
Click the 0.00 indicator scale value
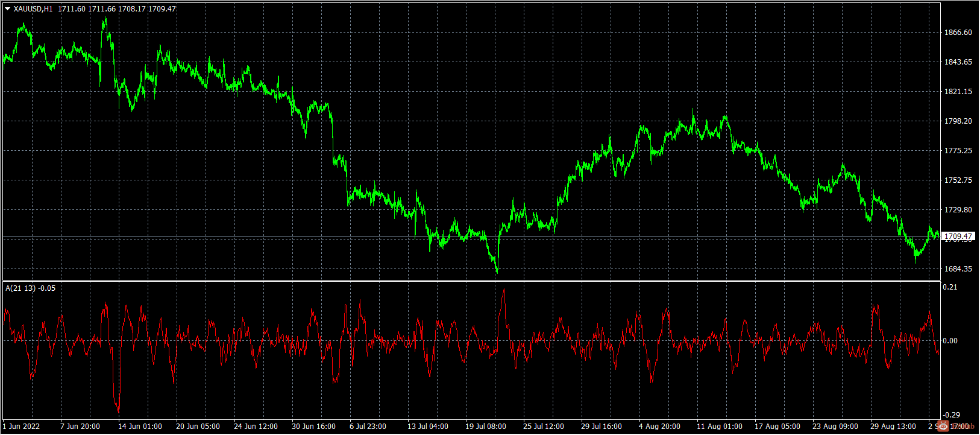[950, 341]
